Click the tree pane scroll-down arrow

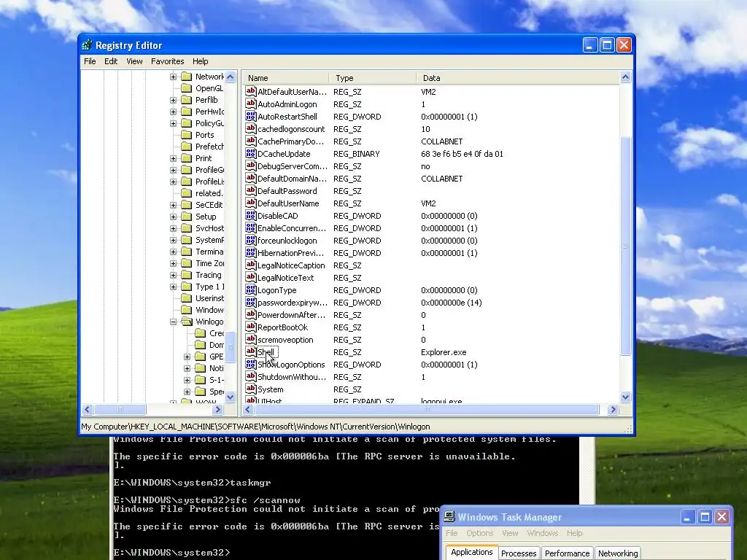click(x=230, y=397)
